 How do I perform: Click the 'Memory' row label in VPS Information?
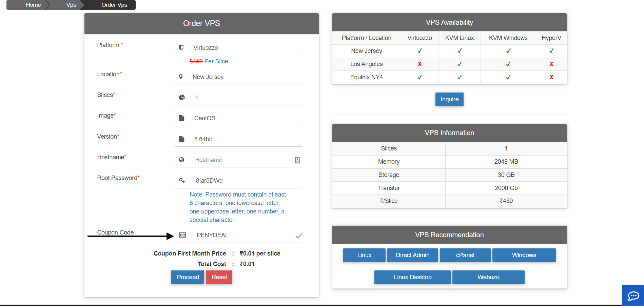(389, 162)
